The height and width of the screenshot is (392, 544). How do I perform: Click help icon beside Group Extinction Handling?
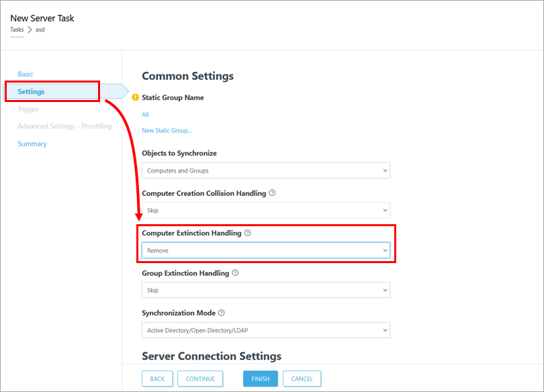click(x=235, y=273)
